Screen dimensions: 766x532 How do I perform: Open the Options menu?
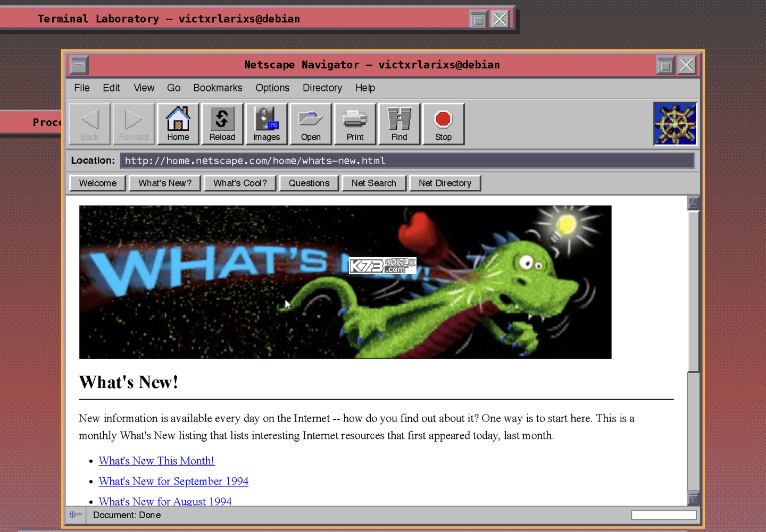[x=272, y=88]
